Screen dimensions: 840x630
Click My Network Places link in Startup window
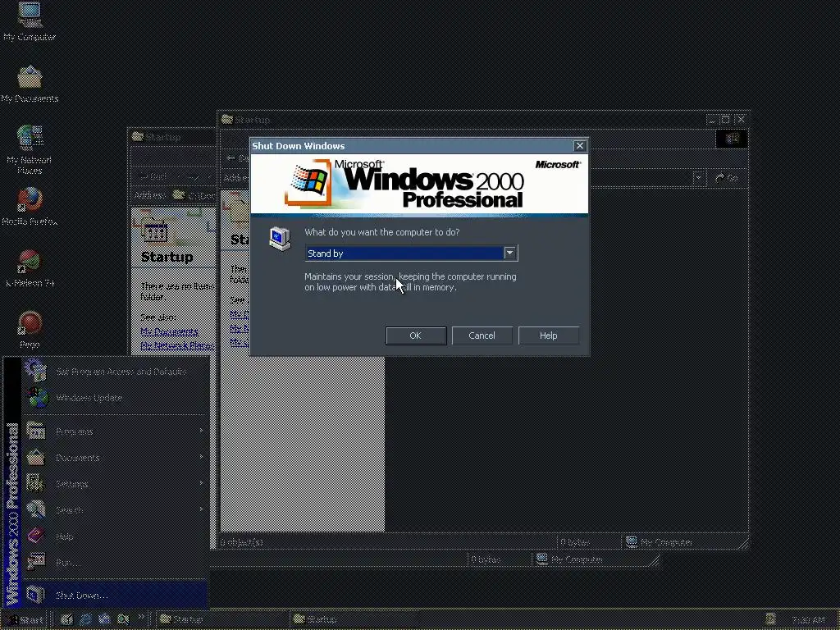(x=177, y=345)
